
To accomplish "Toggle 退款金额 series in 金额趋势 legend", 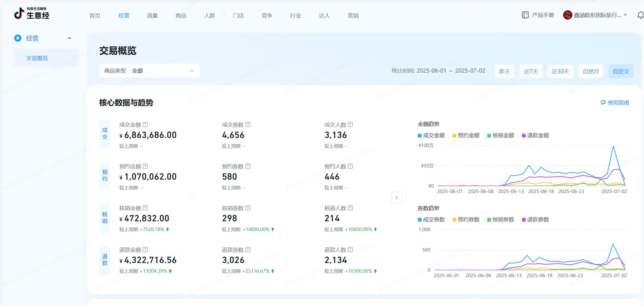I will 535,135.
